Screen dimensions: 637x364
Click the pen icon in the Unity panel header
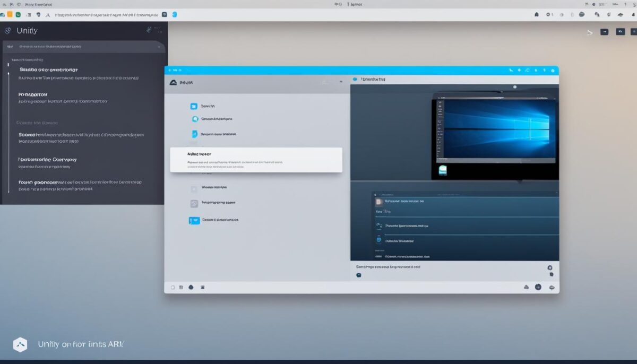pyautogui.click(x=149, y=30)
